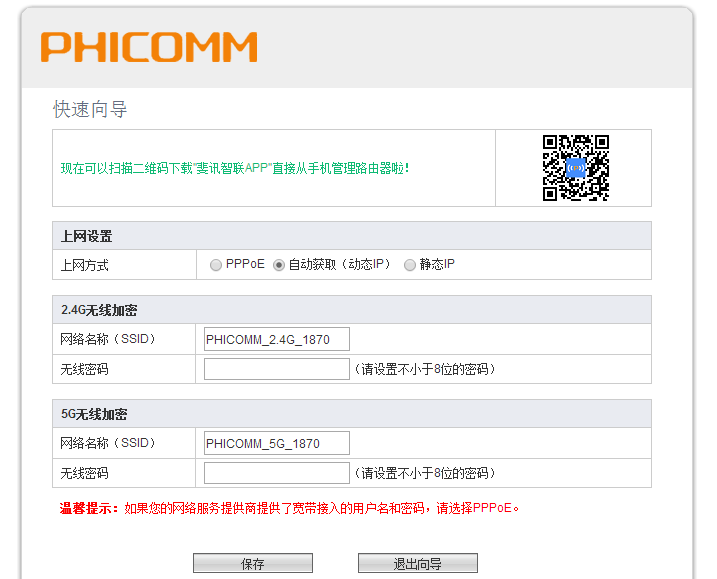This screenshot has height=579, width=717.
Task: Focus the 5G 无线密码 password field
Action: pos(277,473)
